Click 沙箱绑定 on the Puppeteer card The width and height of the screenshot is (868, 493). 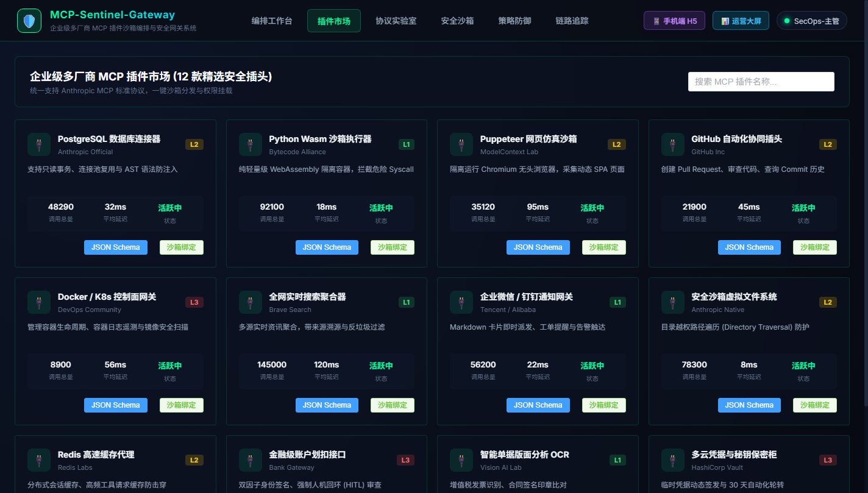pos(604,247)
